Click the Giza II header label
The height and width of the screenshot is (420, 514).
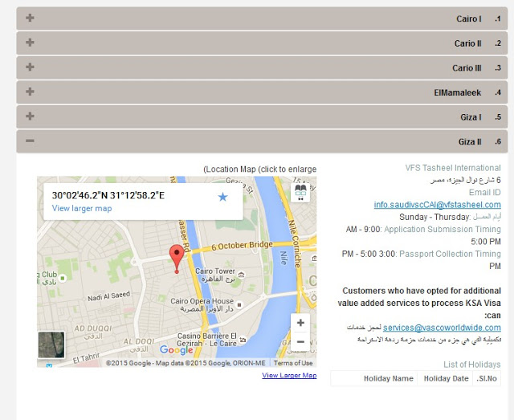[470, 141]
